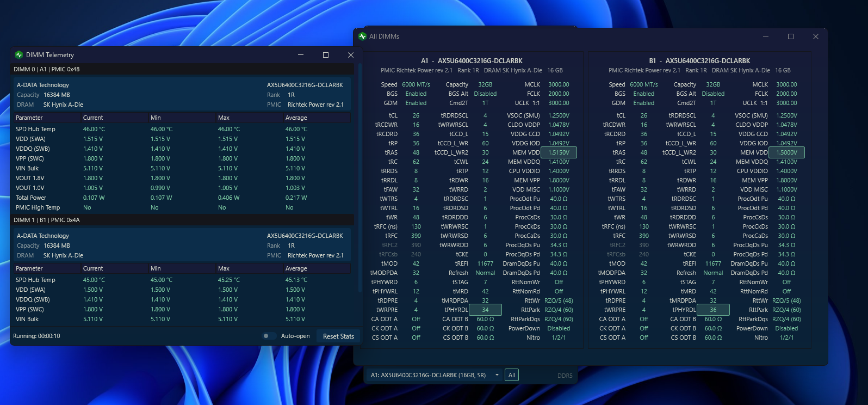This screenshot has height=405, width=868.
Task: Click the GDM Enabled value in B1
Action: click(644, 103)
